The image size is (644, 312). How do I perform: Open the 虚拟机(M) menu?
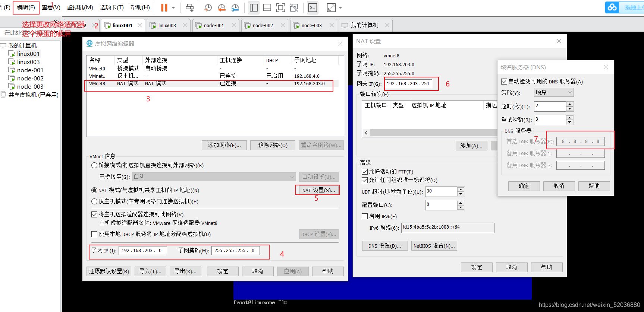tap(80, 7)
